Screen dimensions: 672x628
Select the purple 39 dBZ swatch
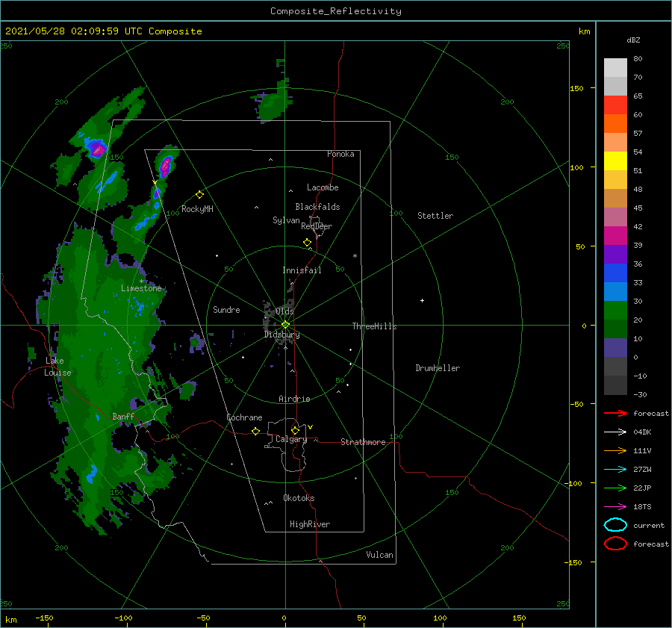[615, 254]
